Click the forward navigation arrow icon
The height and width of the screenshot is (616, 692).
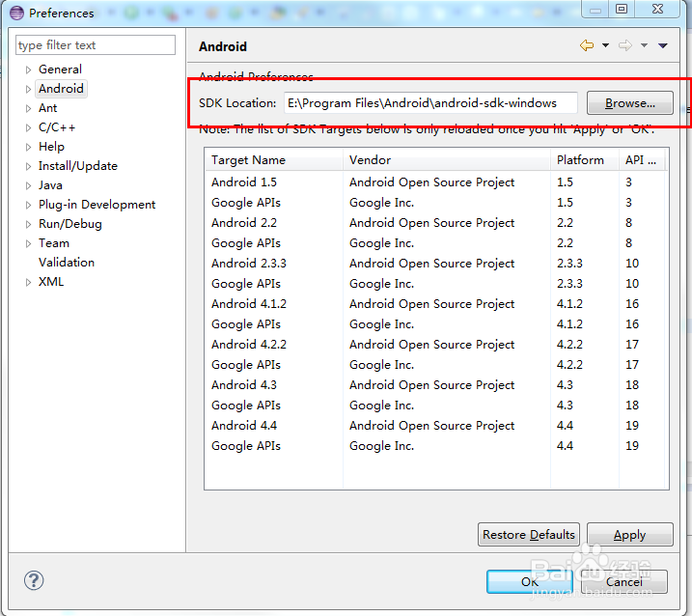point(624,45)
